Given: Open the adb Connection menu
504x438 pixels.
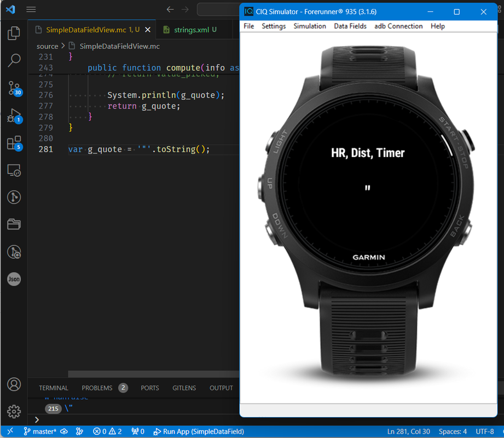Looking at the screenshot, I should [398, 26].
